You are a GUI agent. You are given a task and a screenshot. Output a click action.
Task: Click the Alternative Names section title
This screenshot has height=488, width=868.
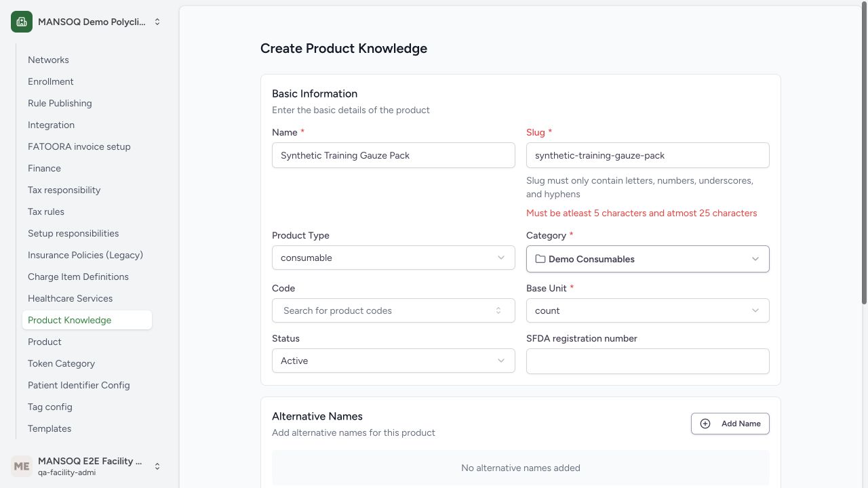tap(317, 416)
